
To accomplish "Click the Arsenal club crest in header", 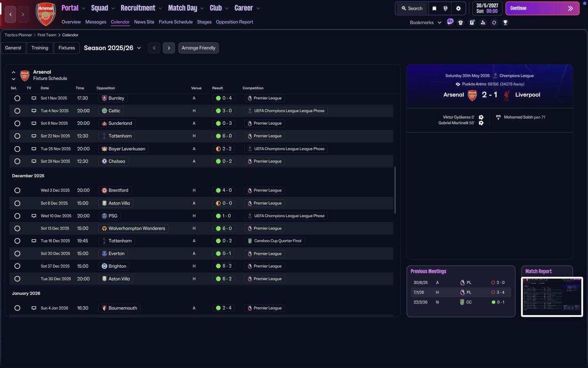I will 45,14.
